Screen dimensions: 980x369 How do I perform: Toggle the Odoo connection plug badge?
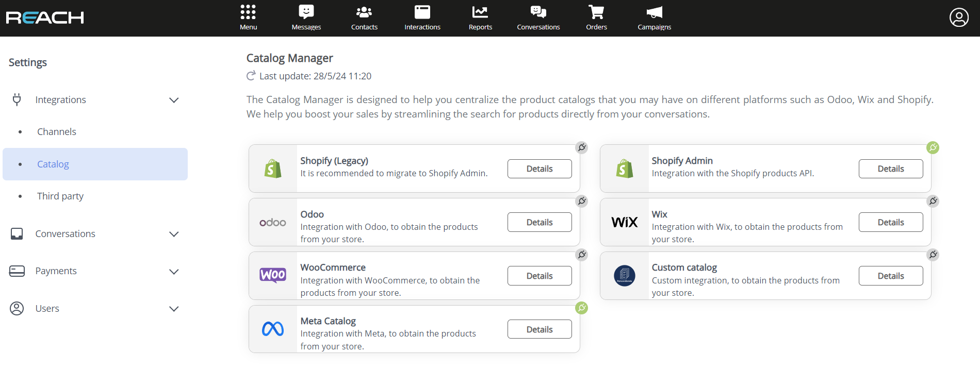[x=581, y=201]
